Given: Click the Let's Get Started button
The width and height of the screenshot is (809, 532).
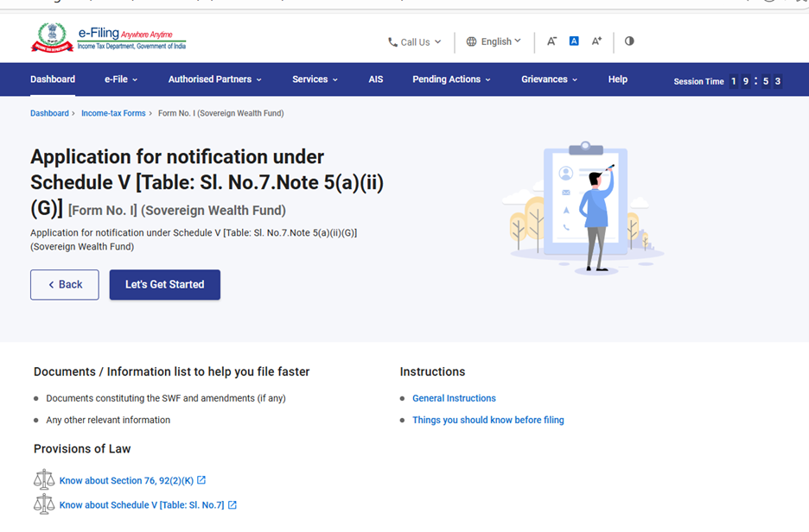Looking at the screenshot, I should pos(164,284).
